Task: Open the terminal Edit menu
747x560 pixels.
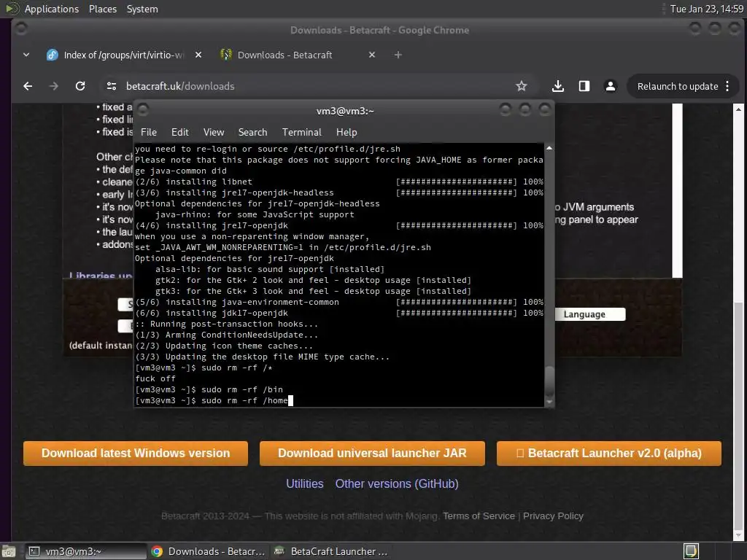Action: point(179,133)
